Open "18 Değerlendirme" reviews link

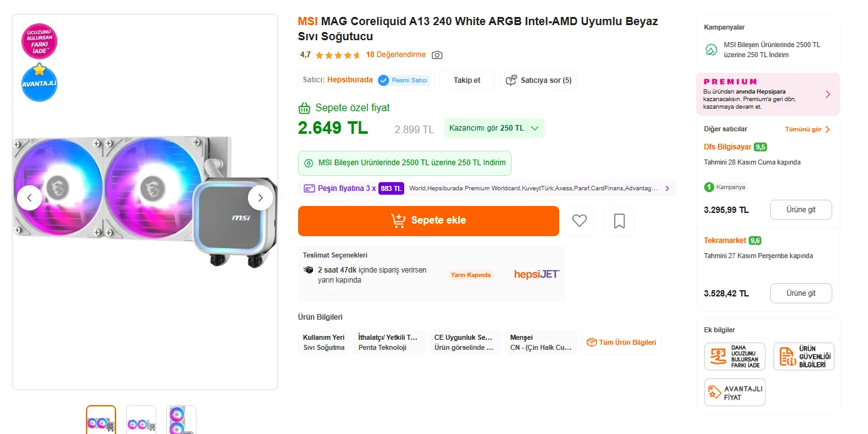395,55
